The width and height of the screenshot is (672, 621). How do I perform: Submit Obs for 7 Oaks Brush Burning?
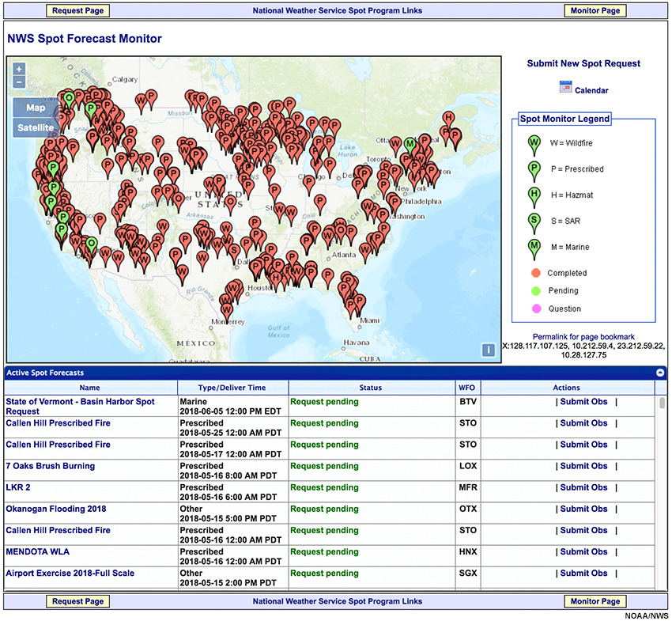click(x=583, y=466)
